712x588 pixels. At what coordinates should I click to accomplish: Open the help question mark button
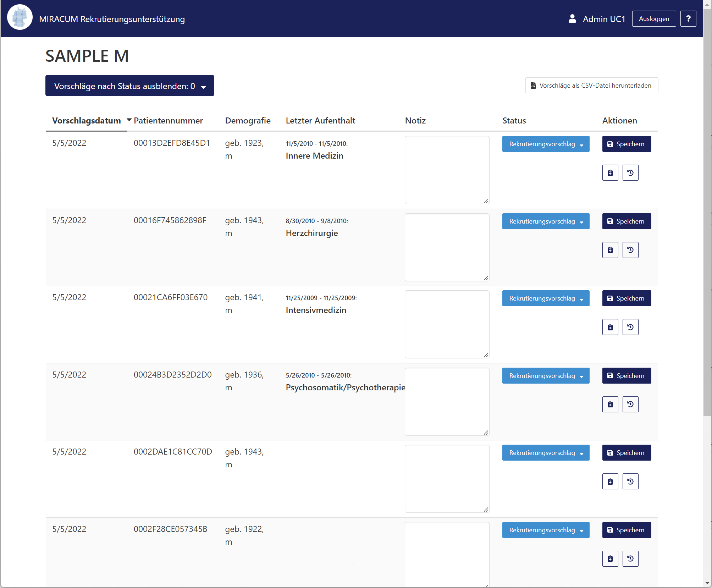[688, 19]
